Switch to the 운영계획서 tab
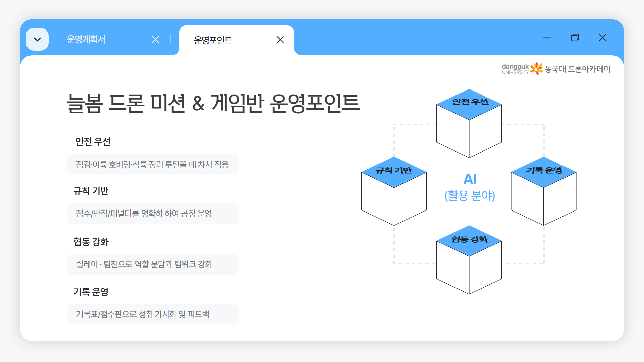The image size is (644, 362). [86, 39]
